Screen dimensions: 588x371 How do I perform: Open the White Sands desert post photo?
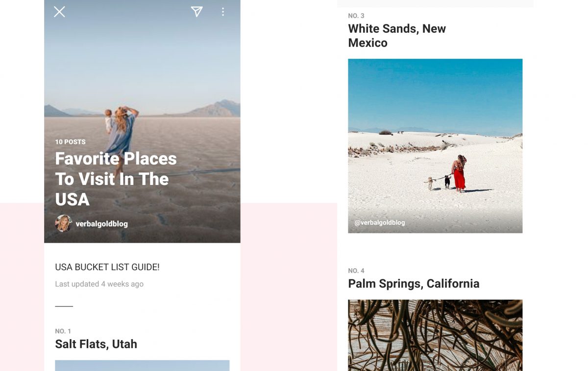click(435, 146)
